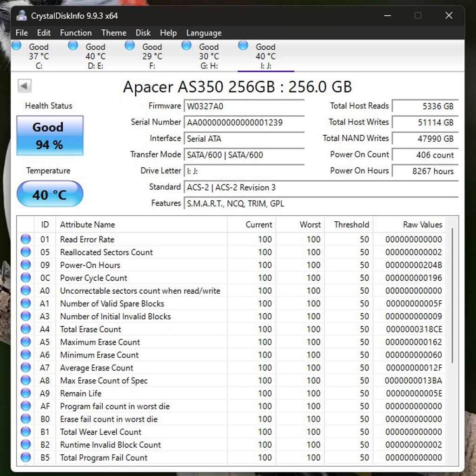Click the status icon for Remain Life
The height and width of the screenshot is (476, 476).
coord(26,393)
